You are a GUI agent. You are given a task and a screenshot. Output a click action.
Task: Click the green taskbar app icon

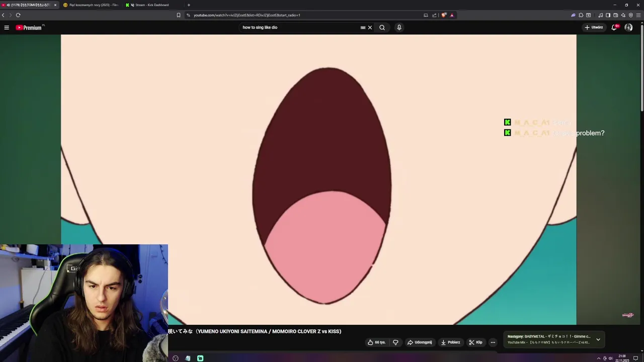click(200, 358)
